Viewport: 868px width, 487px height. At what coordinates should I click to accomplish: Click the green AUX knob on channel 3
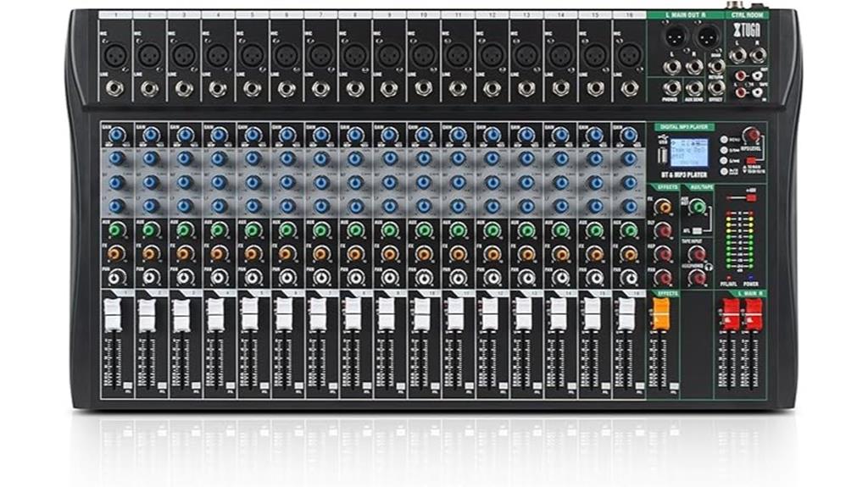point(184,230)
